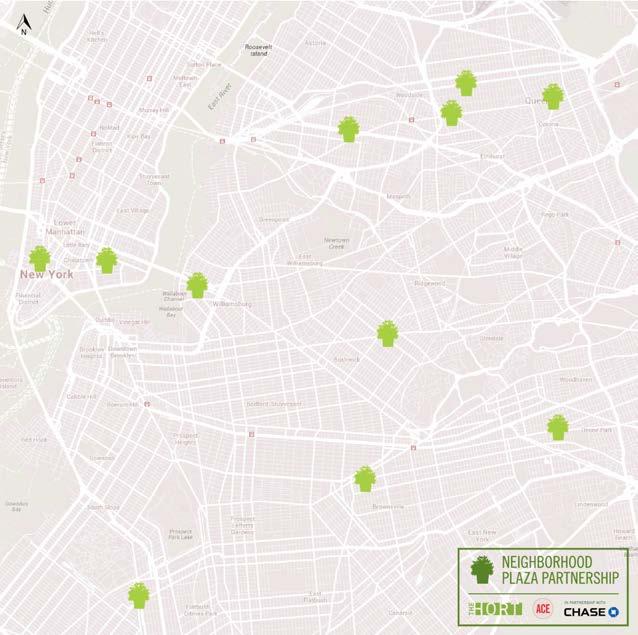Image resolution: width=638 pixels, height=635 pixels.
Task: Click the north arrow compass icon
Action: pyautogui.click(x=24, y=24)
